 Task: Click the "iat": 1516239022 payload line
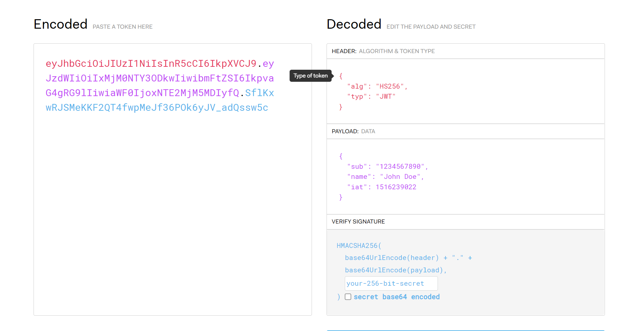pos(382,187)
